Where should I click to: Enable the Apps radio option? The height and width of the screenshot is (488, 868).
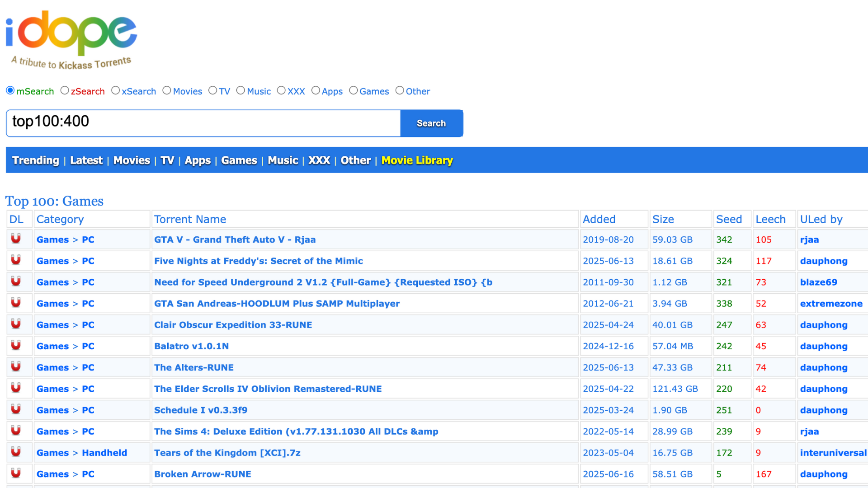click(x=316, y=91)
